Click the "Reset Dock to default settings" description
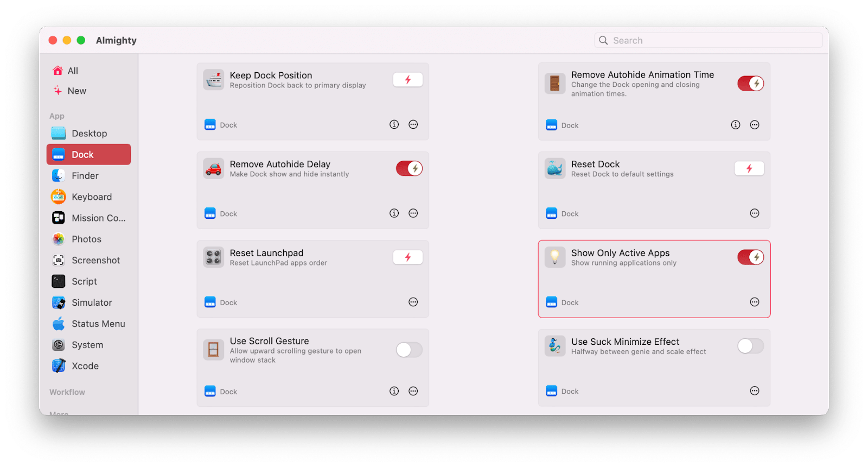868x467 pixels. click(622, 174)
